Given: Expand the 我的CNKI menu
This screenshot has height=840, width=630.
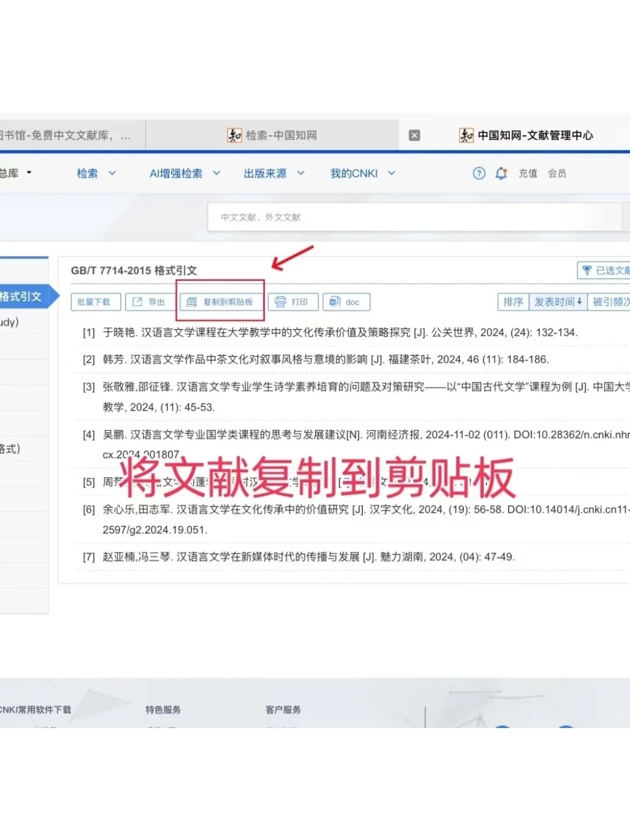Looking at the screenshot, I should click(363, 173).
